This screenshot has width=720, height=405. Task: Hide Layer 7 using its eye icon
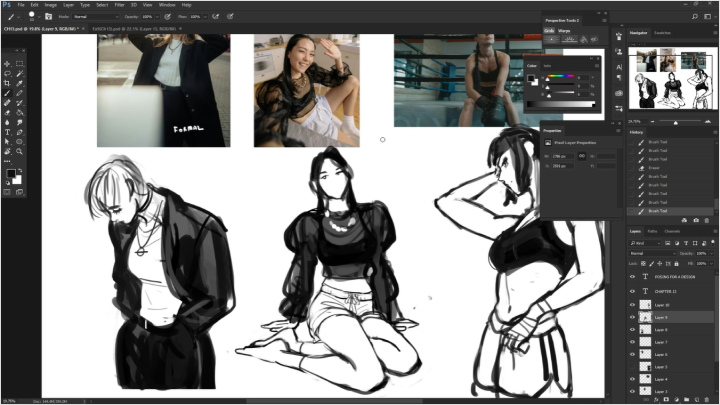click(x=632, y=342)
